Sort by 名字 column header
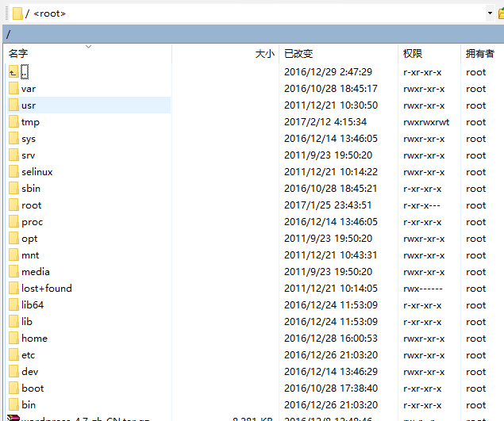Screen dimensions: 504x421 point(18,54)
